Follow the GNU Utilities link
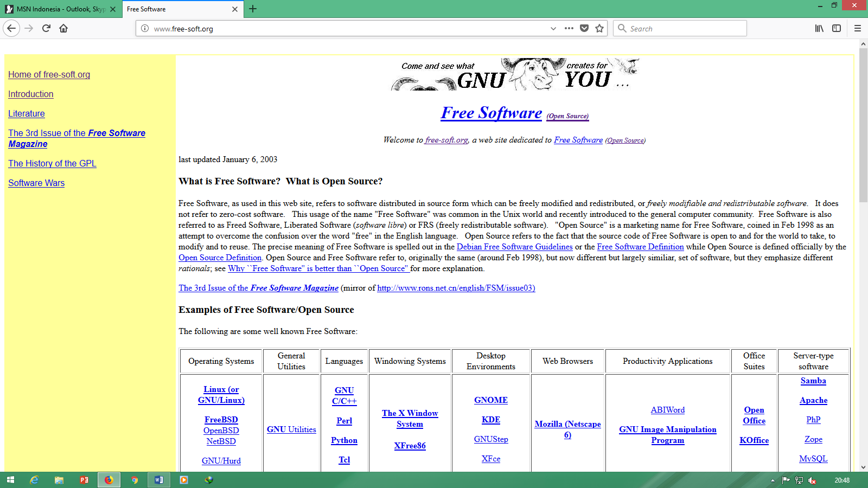The width and height of the screenshot is (868, 488). coord(291,429)
